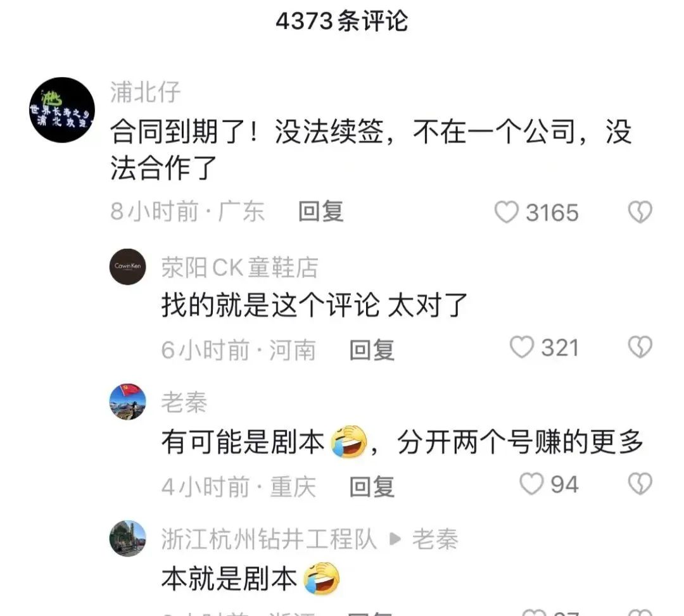Reply to 荥阳CK童鞋店's comment

tap(372, 349)
